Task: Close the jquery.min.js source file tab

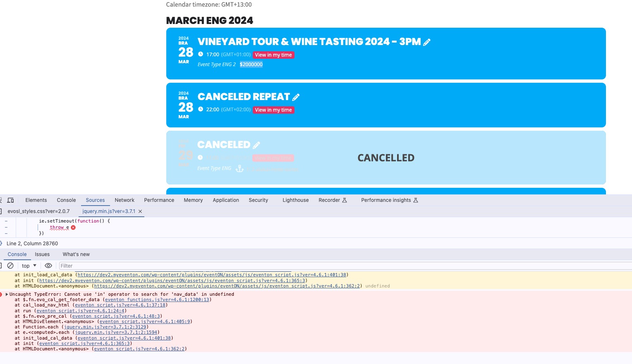Action: point(140,211)
